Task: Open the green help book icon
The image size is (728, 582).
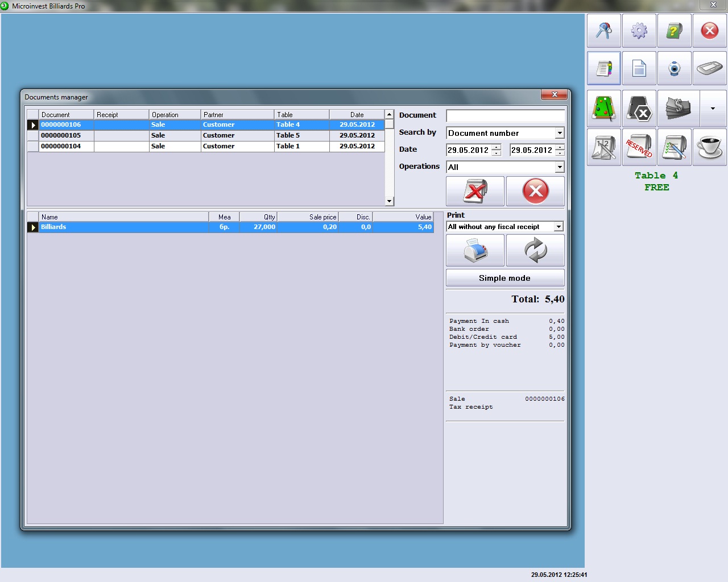Action: 675,31
